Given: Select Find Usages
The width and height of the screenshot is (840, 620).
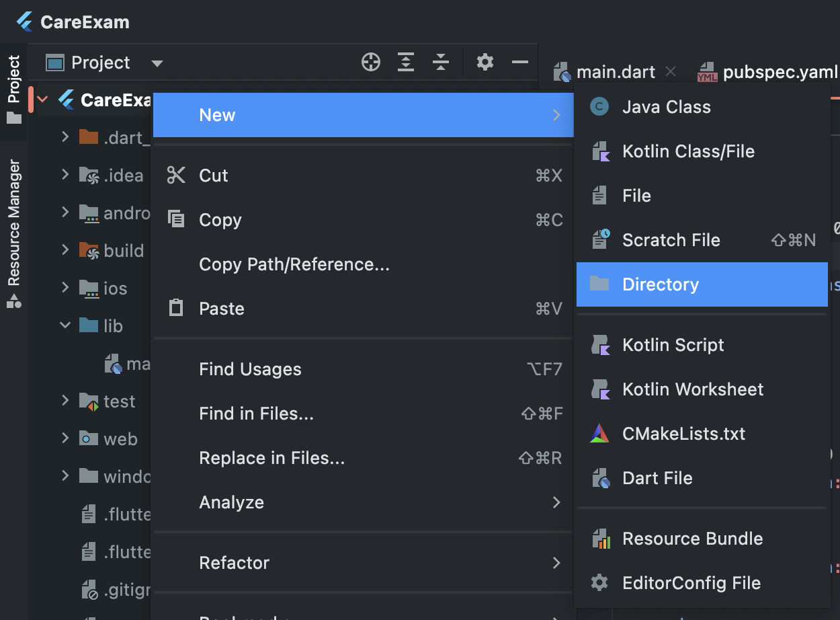Looking at the screenshot, I should 363,369.
